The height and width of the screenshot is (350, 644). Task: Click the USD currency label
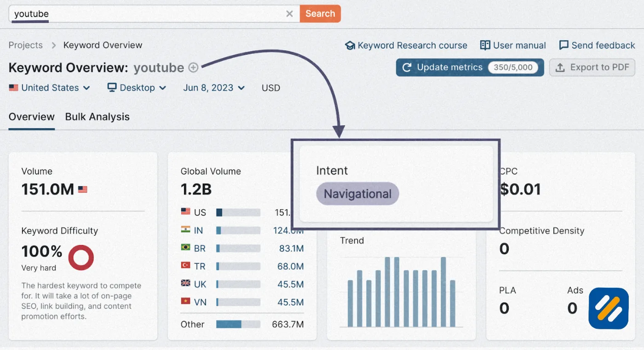(x=271, y=88)
